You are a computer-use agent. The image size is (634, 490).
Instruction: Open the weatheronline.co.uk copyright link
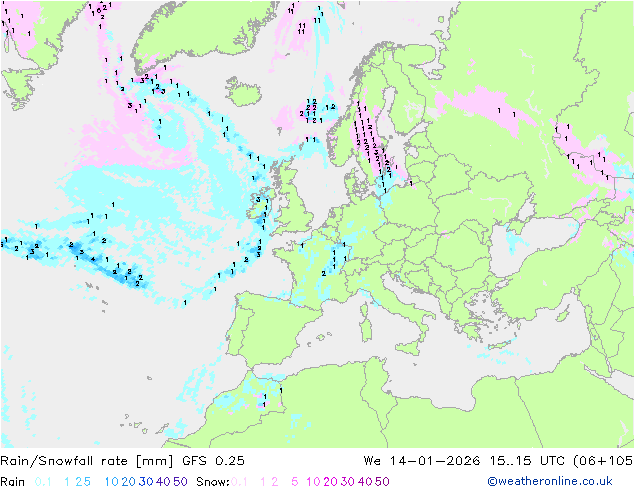pyautogui.click(x=550, y=481)
